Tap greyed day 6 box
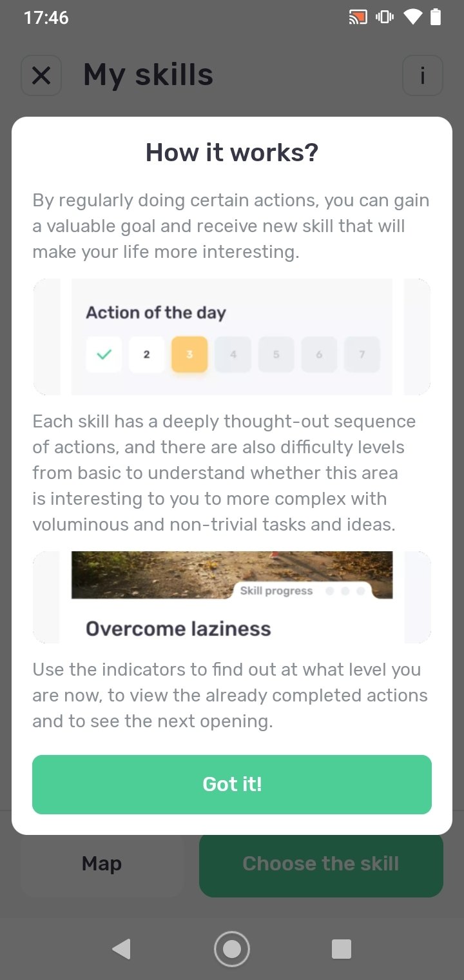The image size is (464, 980). [x=319, y=354]
